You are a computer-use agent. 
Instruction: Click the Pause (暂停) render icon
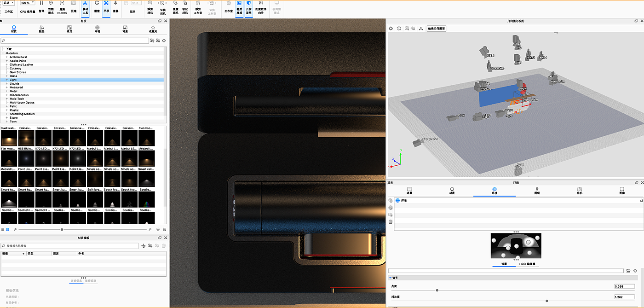coord(41,3)
